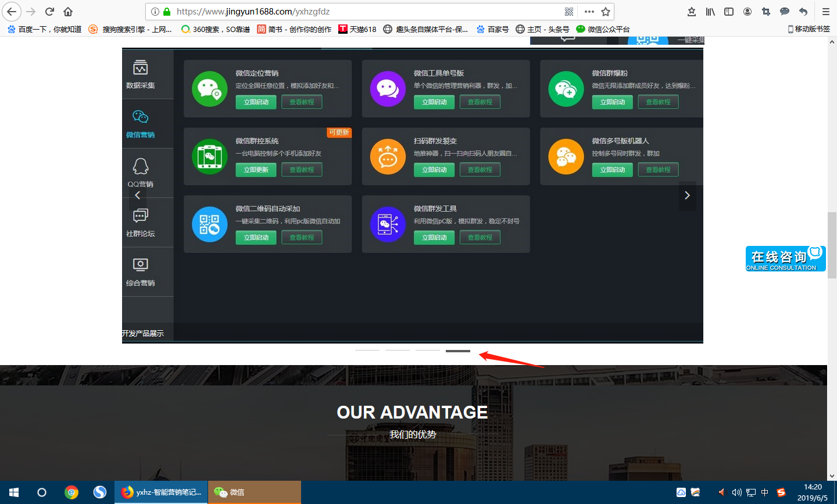The image size is (837, 504).
Task: Open the 360搜索 bookmark
Action: (216, 29)
